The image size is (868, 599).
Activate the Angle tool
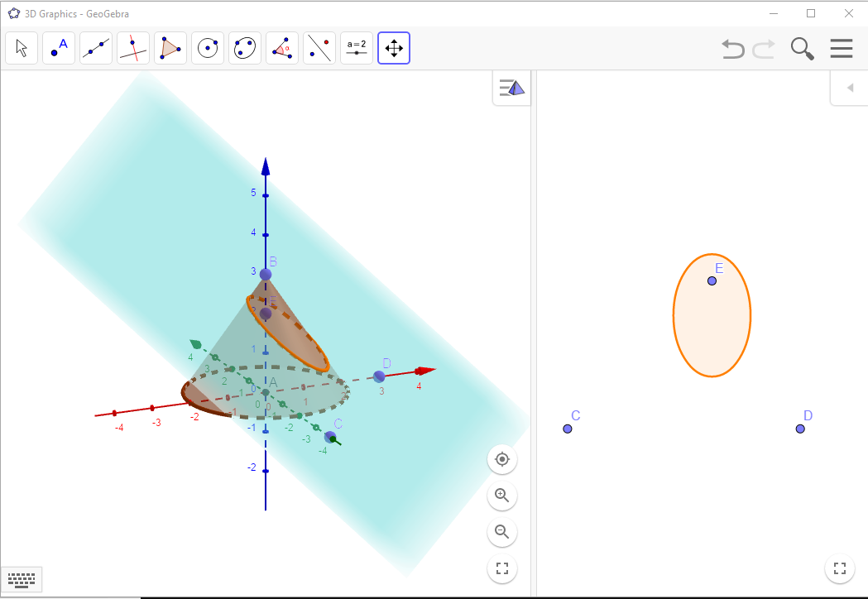click(282, 48)
